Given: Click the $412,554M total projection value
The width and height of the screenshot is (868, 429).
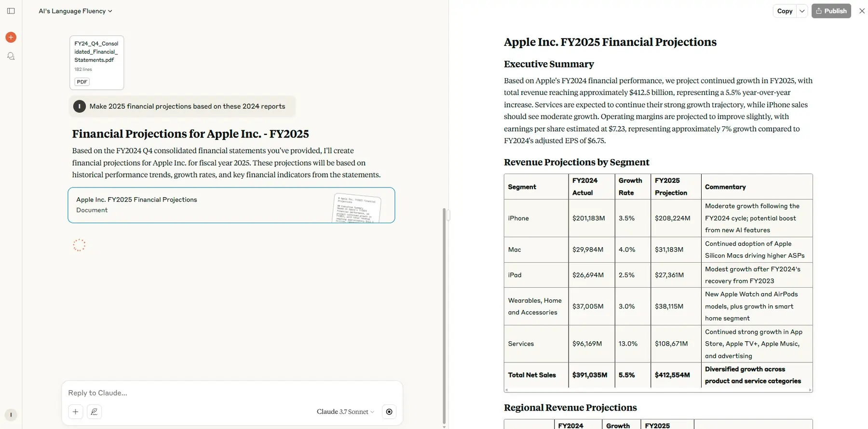Looking at the screenshot, I should [x=672, y=375].
